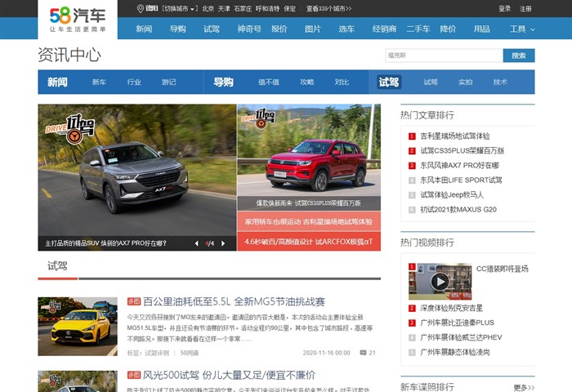The image size is (572, 392).
Task: Open 家用轿车也很运动 吉利星瑞 headline
Action: coord(309,221)
